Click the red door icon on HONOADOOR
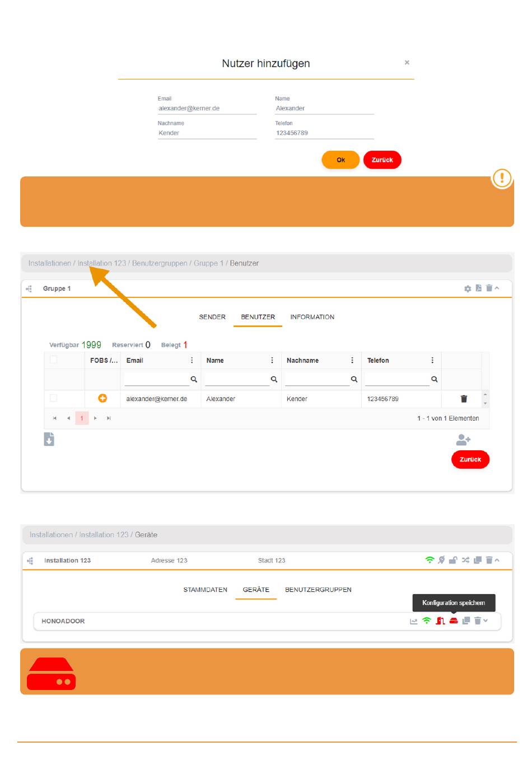532x760 pixels. pyautogui.click(x=440, y=621)
